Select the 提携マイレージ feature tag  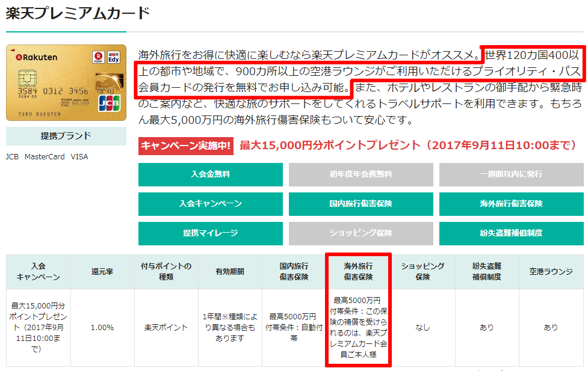(x=211, y=233)
